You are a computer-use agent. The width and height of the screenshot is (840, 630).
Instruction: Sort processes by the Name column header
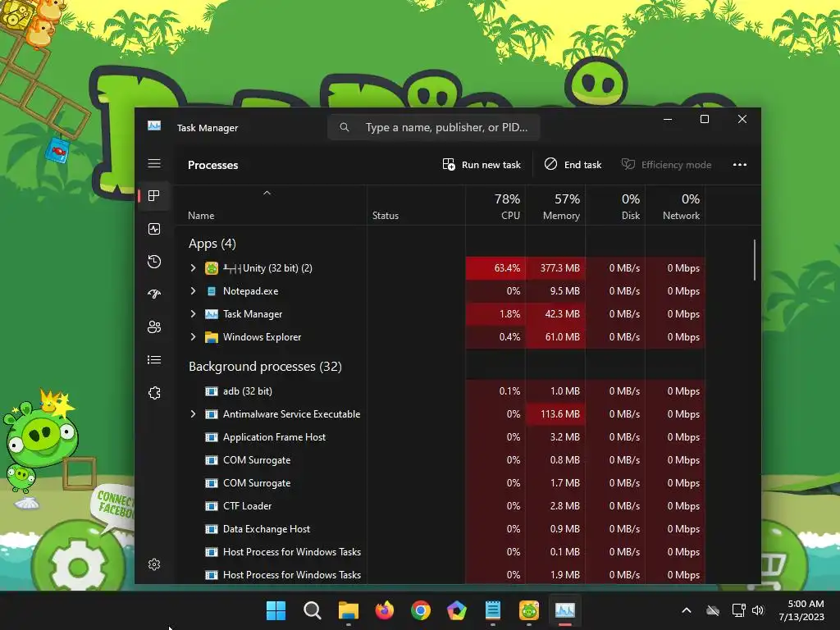pos(201,216)
